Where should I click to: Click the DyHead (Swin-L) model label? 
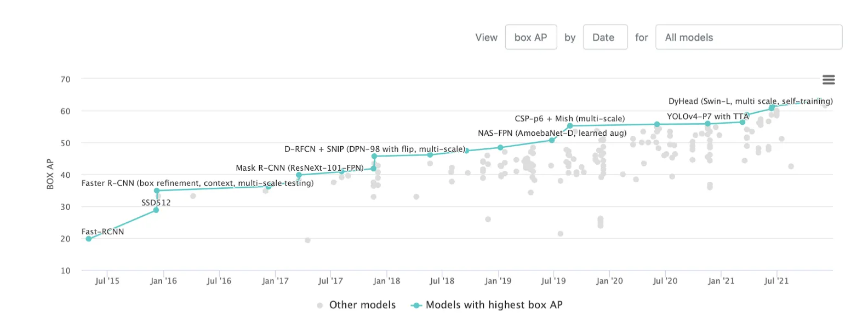point(750,101)
